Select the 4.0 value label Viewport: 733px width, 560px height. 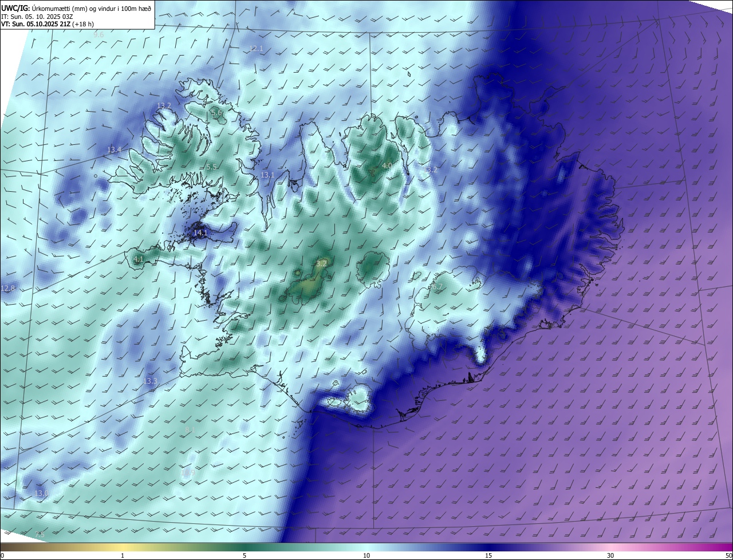[x=387, y=165]
